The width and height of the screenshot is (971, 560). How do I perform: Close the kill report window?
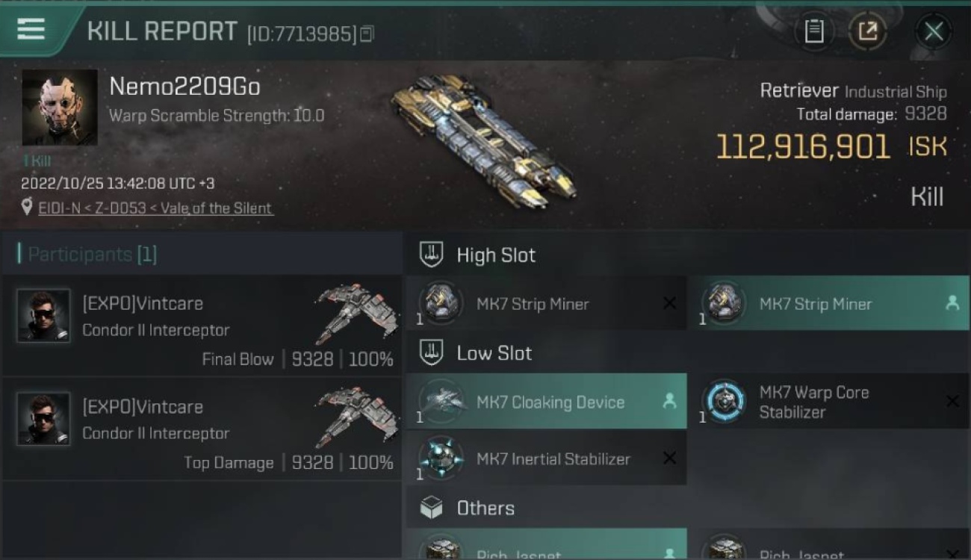tap(934, 31)
